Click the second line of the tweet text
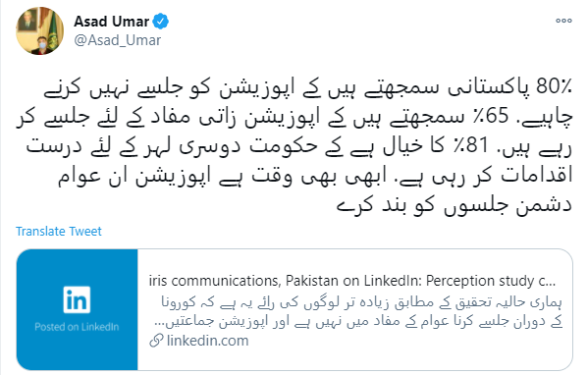 point(294,117)
